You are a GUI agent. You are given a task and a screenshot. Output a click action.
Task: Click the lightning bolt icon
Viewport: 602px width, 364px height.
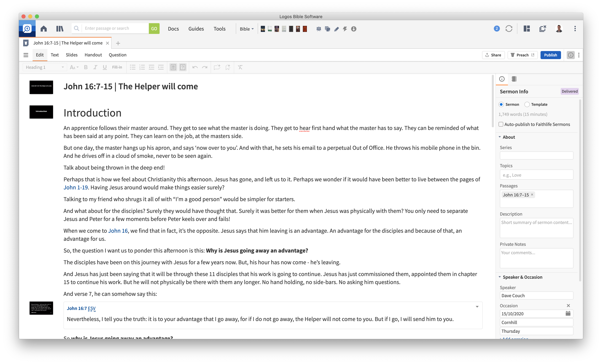(345, 29)
